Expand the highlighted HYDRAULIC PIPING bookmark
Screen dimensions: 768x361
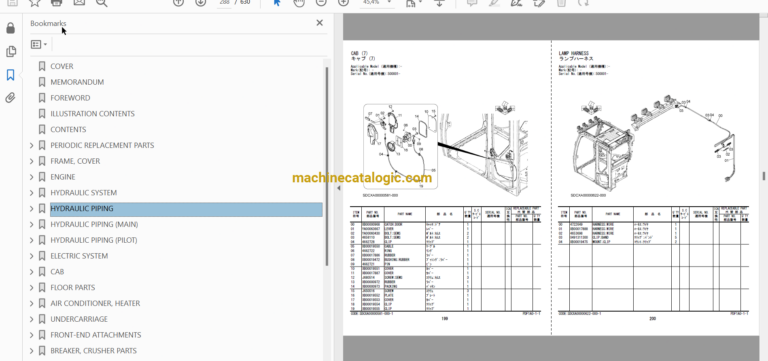point(32,209)
